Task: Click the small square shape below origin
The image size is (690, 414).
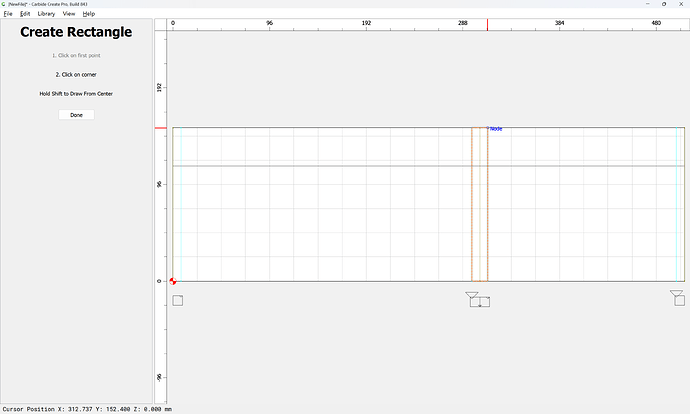Action: (178, 300)
